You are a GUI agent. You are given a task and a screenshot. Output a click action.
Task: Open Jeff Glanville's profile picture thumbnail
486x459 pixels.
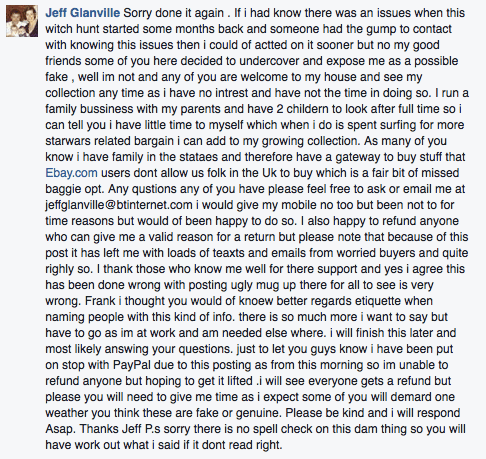point(22,21)
